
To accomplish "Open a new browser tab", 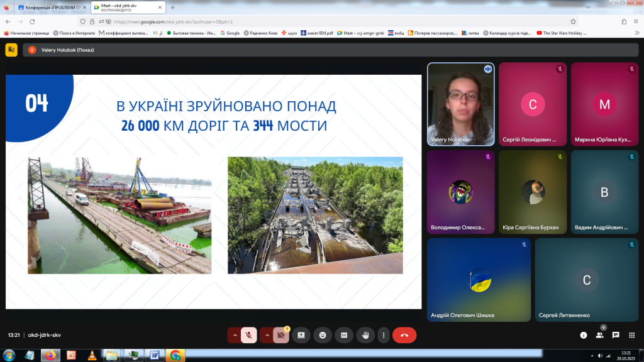I will (x=172, y=8).
